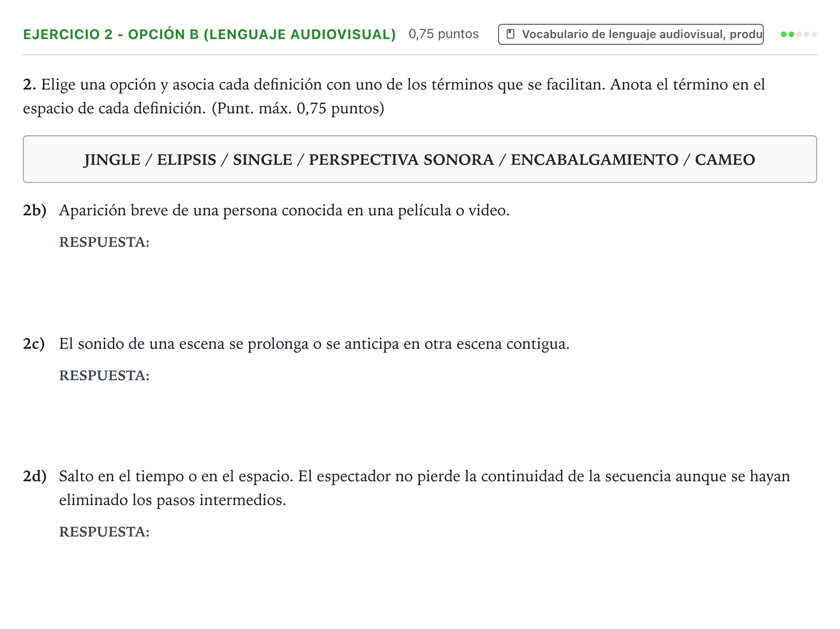Screen dimensions: 840x629
Task: Click the '2d)' question number
Action: pos(35,476)
